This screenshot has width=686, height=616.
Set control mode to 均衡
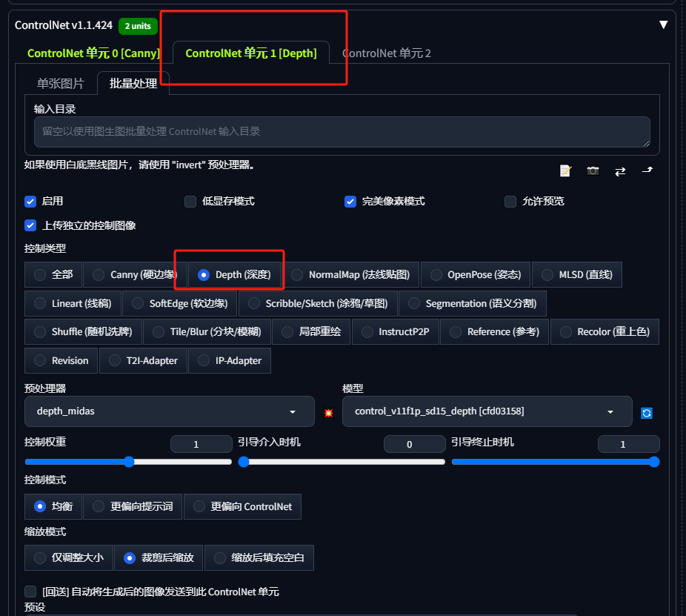click(x=53, y=506)
